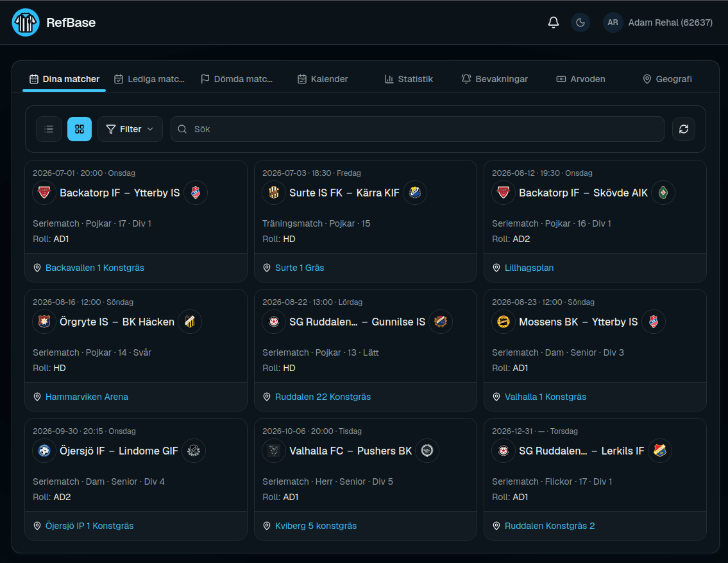Viewport: 728px width, 563px height.
Task: Expand the Filter dropdown
Action: (130, 129)
